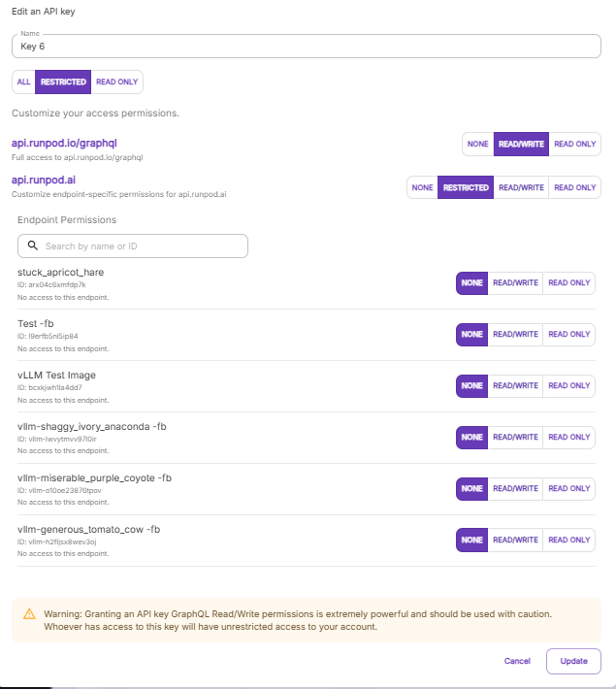Grant READ/WRITE to vLLM Test Image

pyautogui.click(x=515, y=385)
